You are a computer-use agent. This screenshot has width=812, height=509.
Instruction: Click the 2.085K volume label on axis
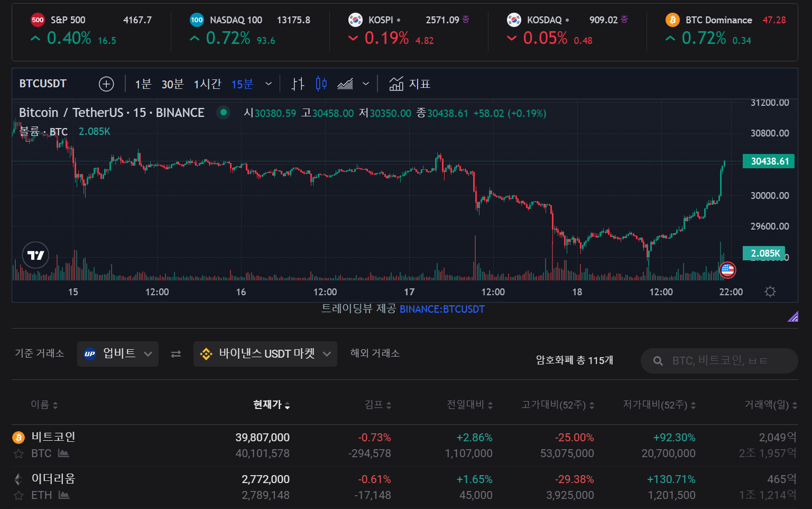(x=764, y=253)
